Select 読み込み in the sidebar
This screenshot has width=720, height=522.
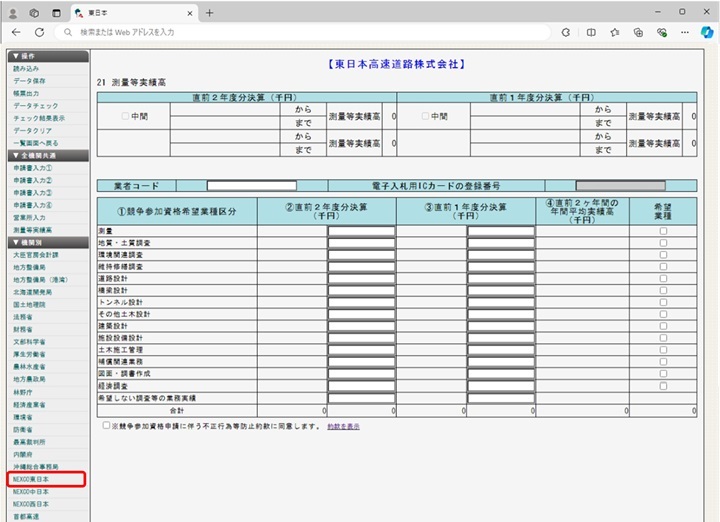pyautogui.click(x=26, y=68)
